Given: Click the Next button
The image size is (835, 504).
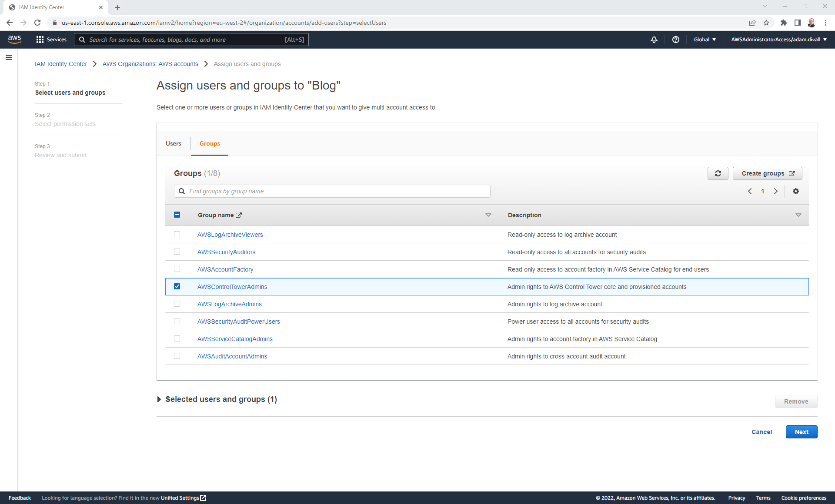Looking at the screenshot, I should (802, 432).
